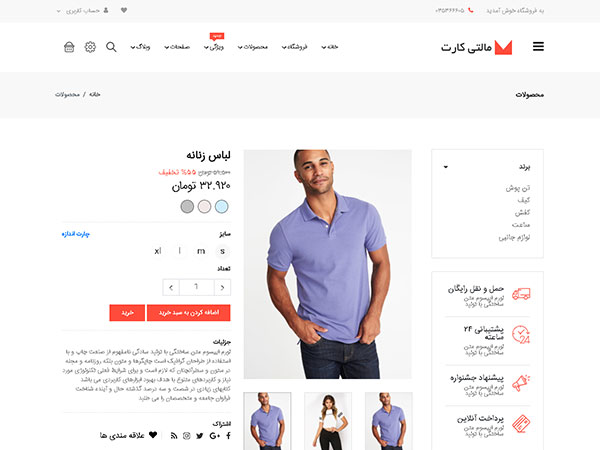Click the search magnifier icon
600x450 pixels.
tap(111, 47)
